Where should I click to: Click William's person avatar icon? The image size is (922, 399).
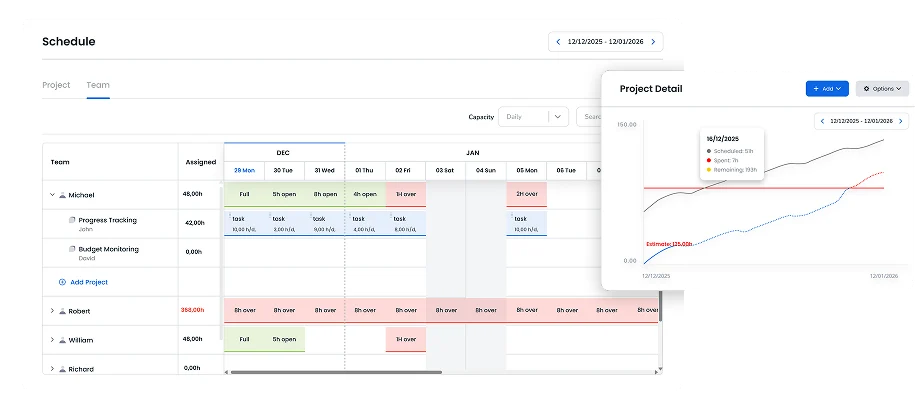(62, 340)
